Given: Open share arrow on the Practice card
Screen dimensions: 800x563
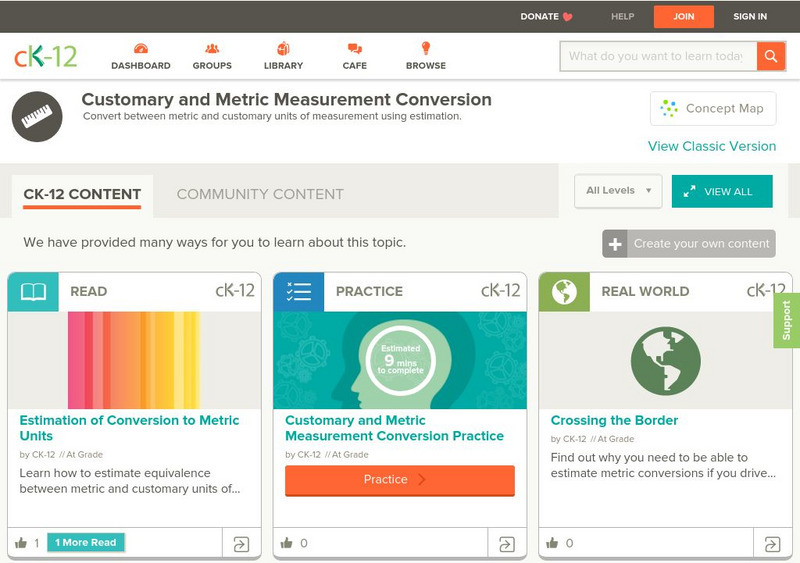Looking at the screenshot, I should (507, 544).
